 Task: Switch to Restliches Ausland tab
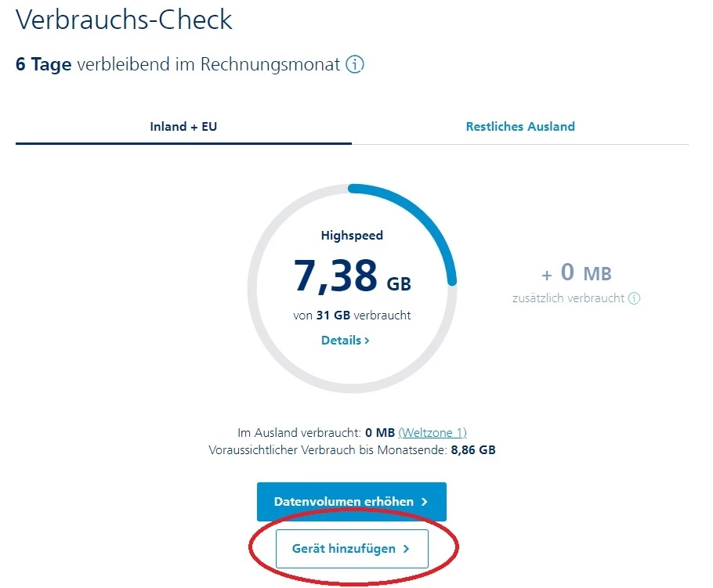[x=520, y=126]
